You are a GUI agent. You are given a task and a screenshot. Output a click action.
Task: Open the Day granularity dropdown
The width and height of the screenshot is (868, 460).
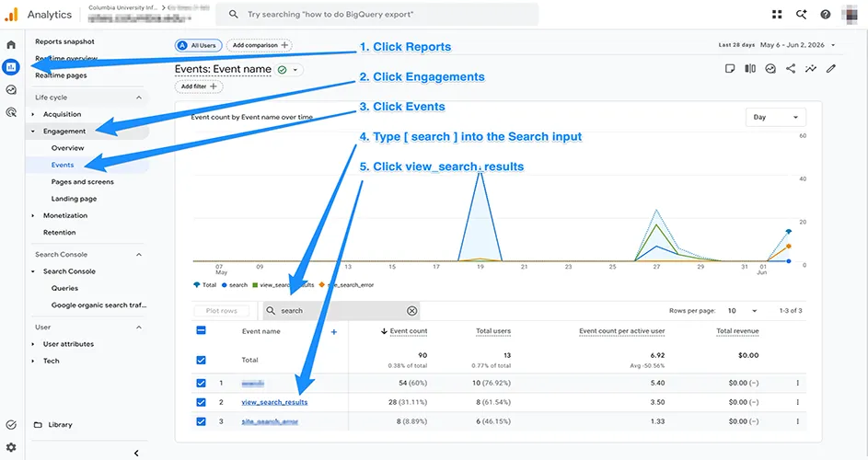tap(776, 118)
